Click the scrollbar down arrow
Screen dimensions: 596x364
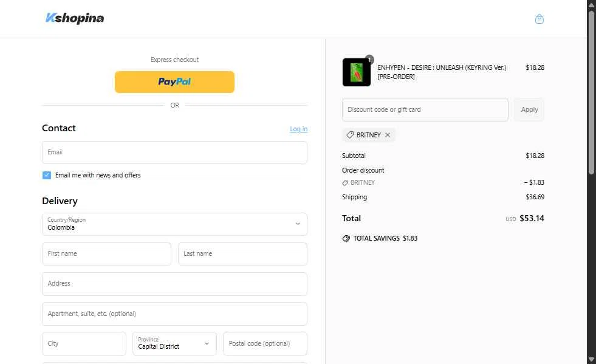click(x=591, y=359)
